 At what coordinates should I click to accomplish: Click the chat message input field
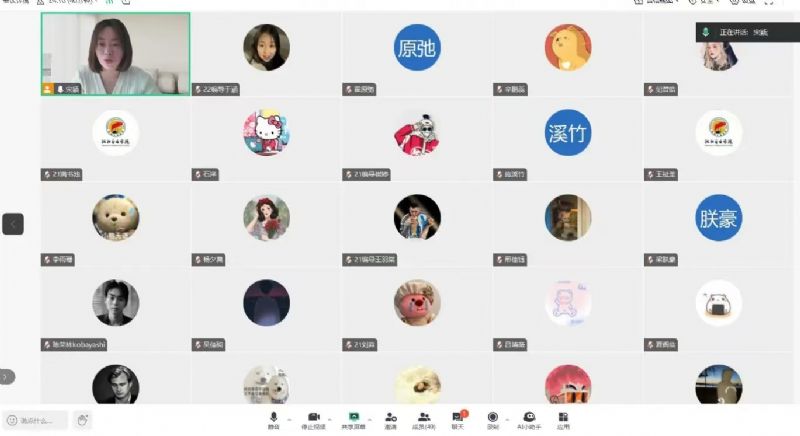tap(35, 420)
